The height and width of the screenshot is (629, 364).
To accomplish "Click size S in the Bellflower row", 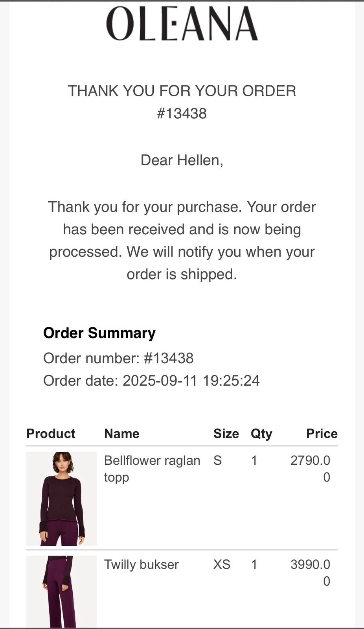I will [217, 460].
